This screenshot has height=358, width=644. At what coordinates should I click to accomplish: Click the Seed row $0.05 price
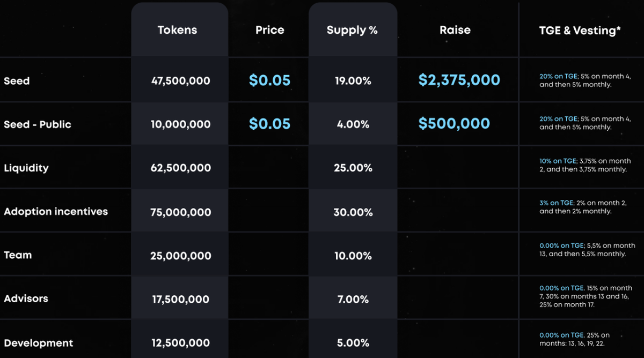coord(269,81)
